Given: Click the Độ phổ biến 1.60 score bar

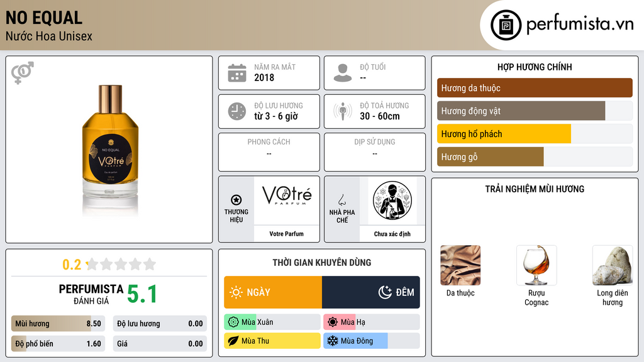Looking at the screenshot, I should coord(58,344).
